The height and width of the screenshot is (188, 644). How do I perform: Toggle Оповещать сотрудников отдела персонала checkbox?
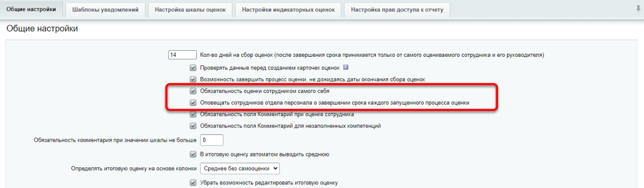[x=193, y=103]
